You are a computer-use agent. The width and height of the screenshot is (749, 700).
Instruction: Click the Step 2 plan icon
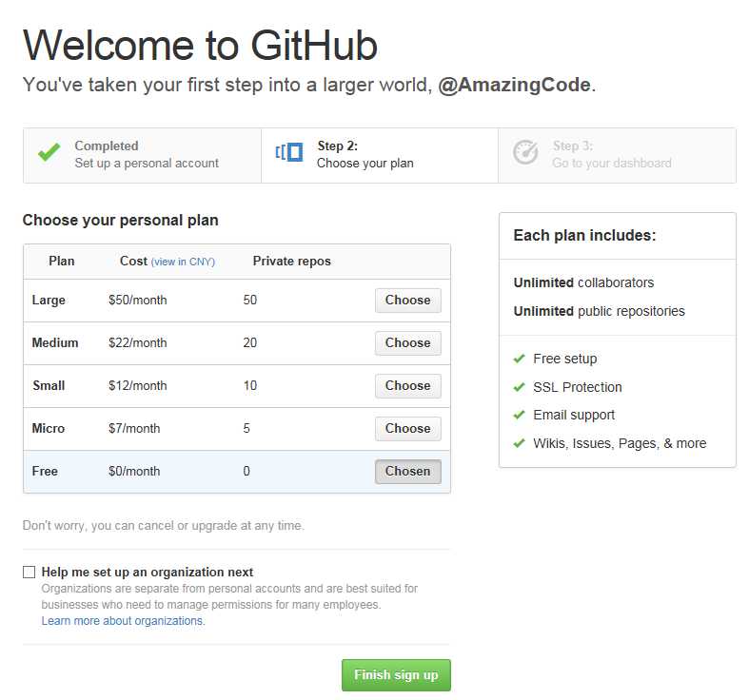pyautogui.click(x=289, y=152)
